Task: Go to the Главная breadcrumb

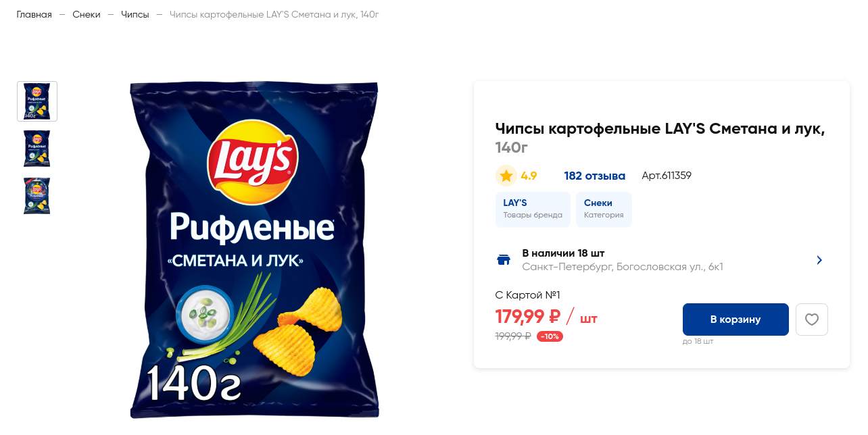Action: tap(34, 14)
